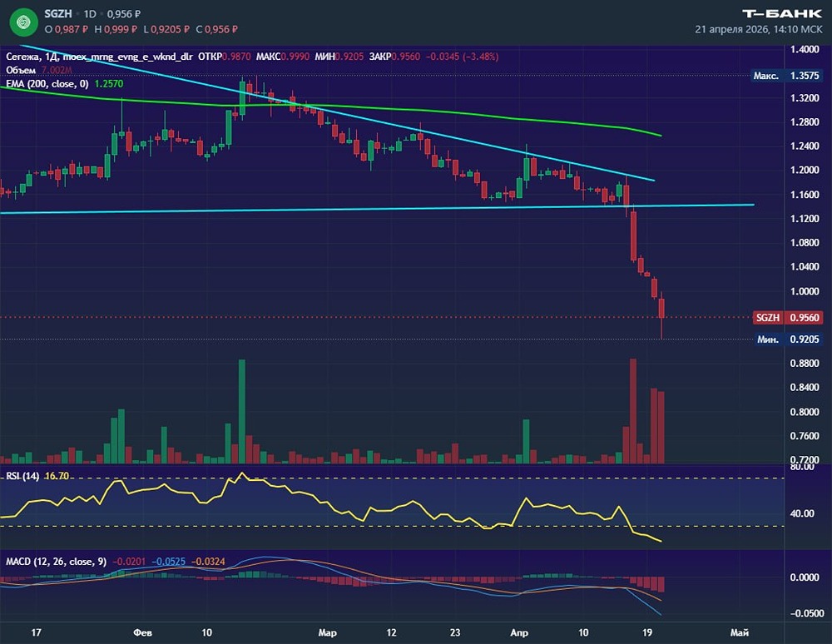Click the Май label on time axis
The image size is (832, 644).
click(x=739, y=633)
